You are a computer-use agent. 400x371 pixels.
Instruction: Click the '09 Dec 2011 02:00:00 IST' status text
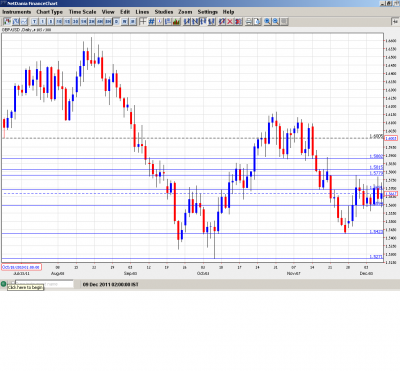pos(110,284)
